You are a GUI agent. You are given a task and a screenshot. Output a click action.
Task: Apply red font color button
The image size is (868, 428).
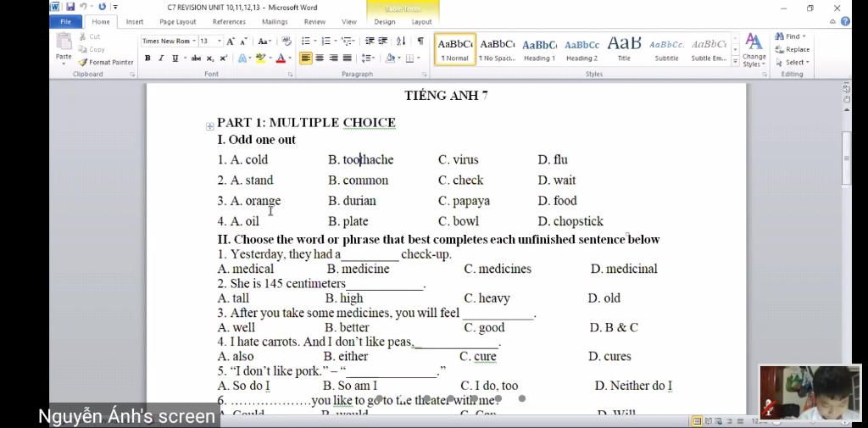tap(281, 58)
